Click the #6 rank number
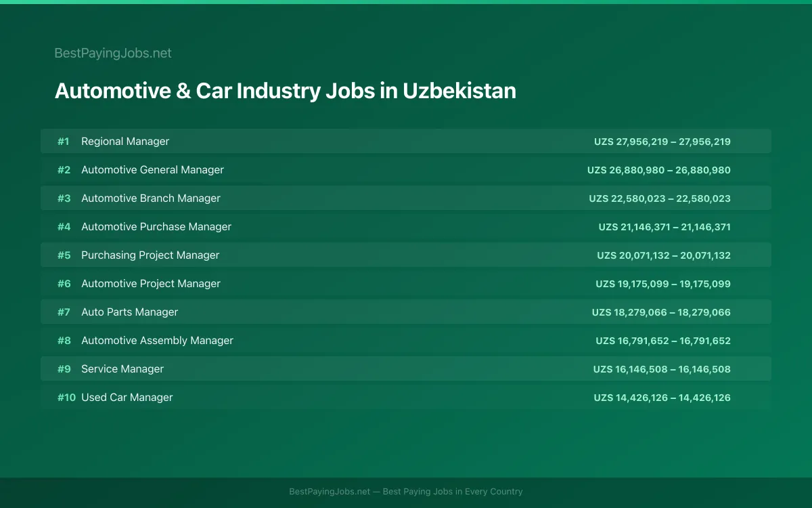The height and width of the screenshot is (508, 812). [x=64, y=284]
